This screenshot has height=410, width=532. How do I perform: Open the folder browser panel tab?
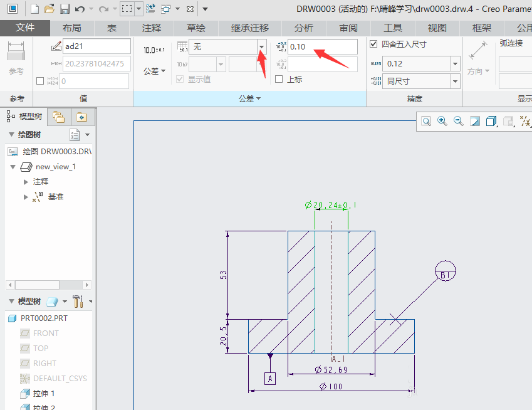click(59, 117)
